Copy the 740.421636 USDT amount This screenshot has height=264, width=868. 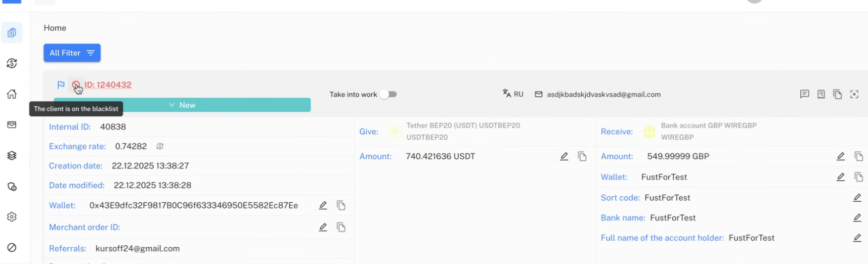coord(582,157)
